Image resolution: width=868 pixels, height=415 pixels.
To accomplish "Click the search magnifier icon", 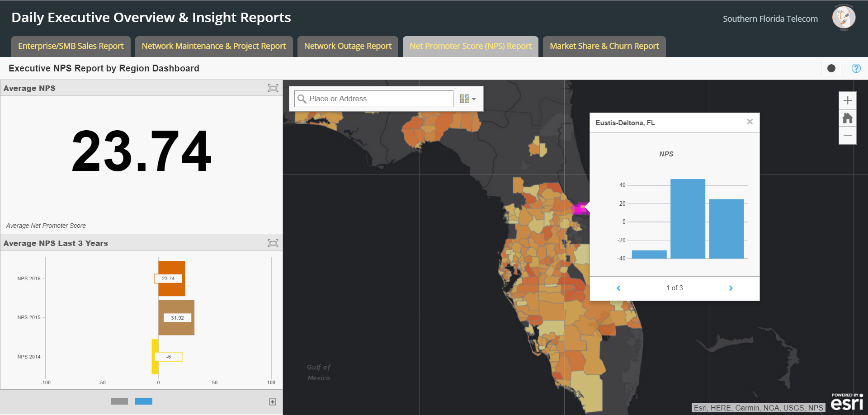I will tap(302, 99).
